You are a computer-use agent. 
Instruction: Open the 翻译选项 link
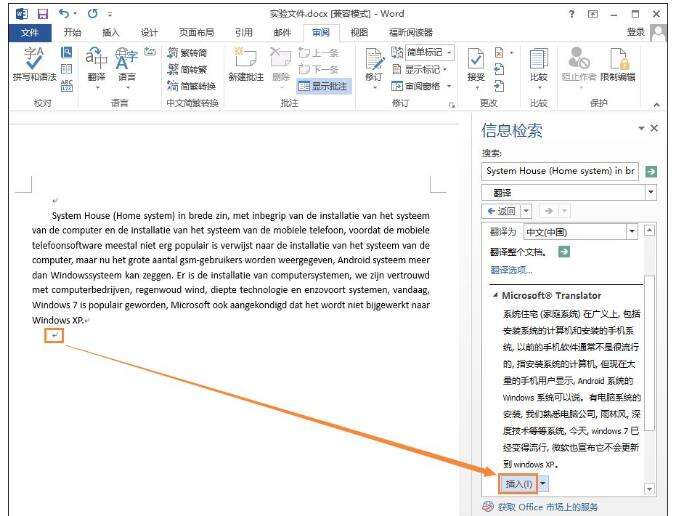[511, 270]
